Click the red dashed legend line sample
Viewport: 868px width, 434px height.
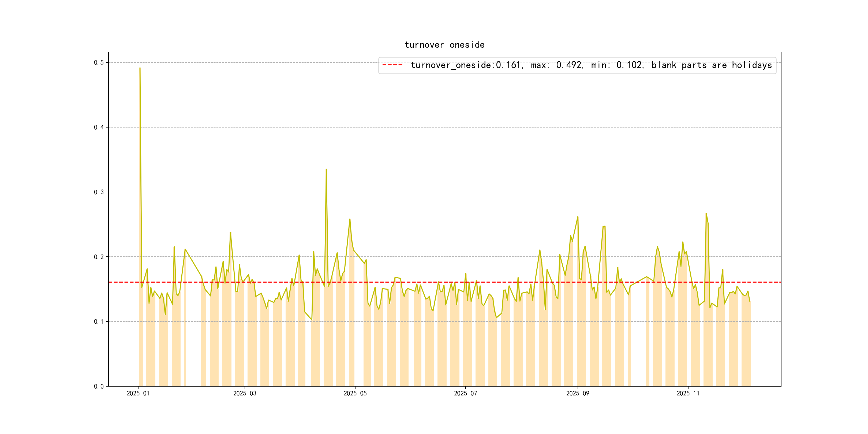point(392,65)
